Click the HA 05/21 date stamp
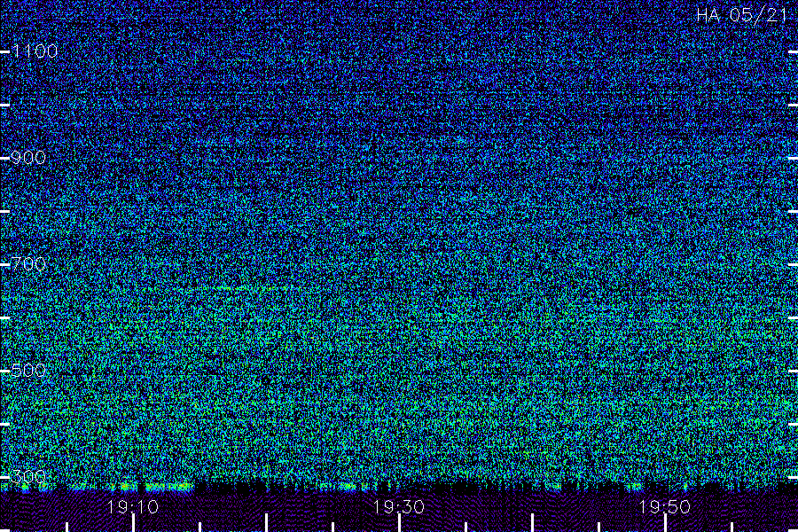798x532 pixels. 741,15
